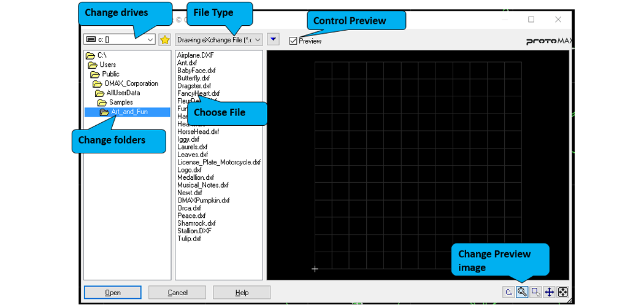This screenshot has height=305, width=644.
Task: Click the Open button
Action: pos(113,293)
